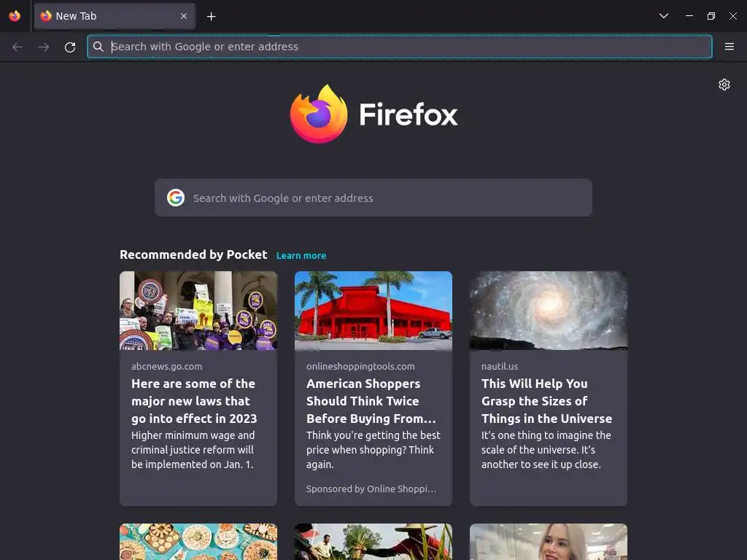Open the spiral galaxy thumbnail
The height and width of the screenshot is (560, 747).
pyautogui.click(x=549, y=311)
